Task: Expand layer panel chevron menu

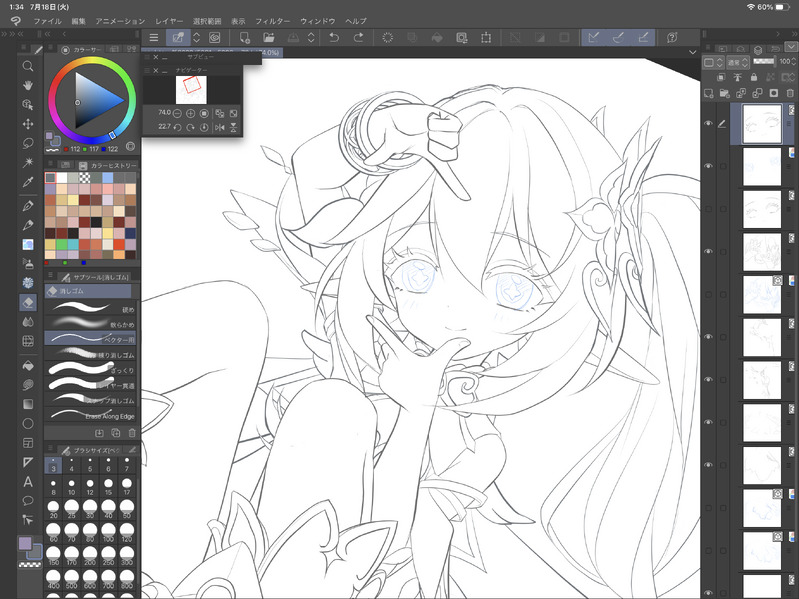Action: [x=791, y=47]
